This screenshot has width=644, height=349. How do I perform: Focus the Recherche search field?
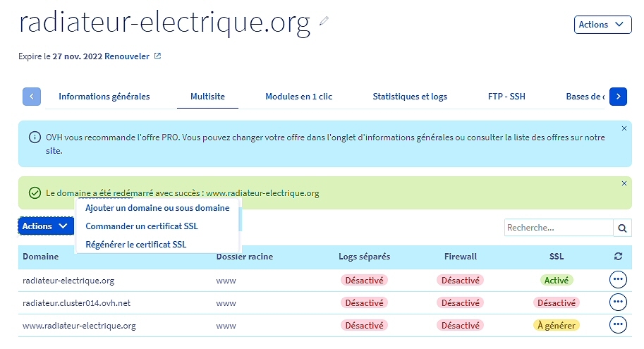pos(558,228)
